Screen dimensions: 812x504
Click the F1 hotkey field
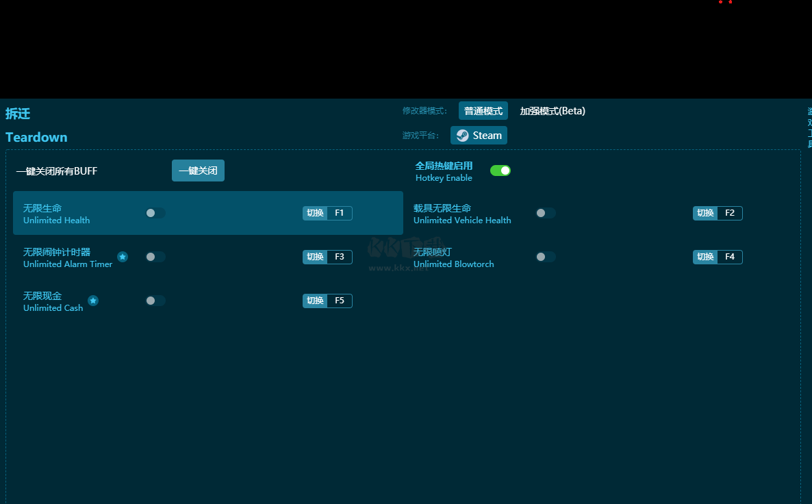pos(339,213)
